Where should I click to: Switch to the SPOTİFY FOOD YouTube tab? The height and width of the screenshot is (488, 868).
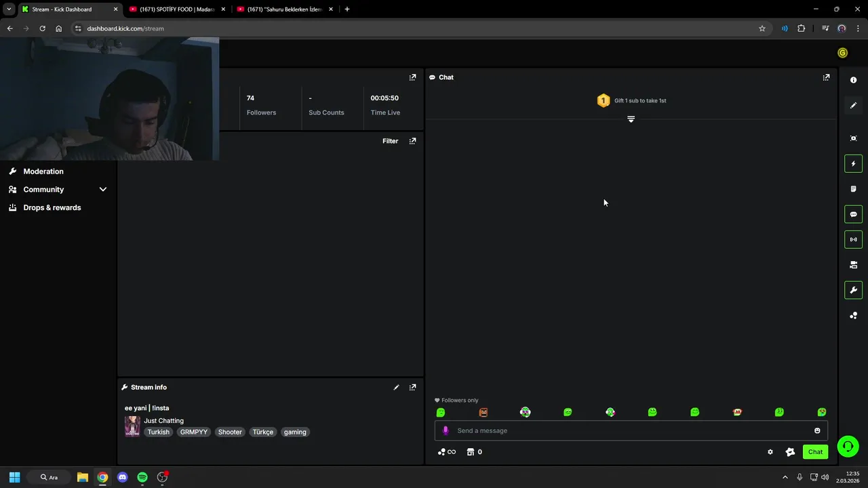(177, 9)
